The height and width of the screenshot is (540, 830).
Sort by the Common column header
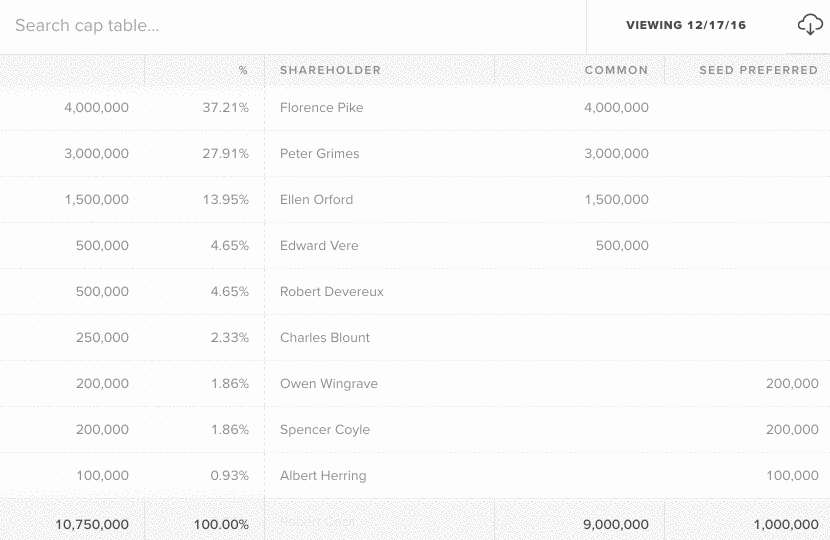click(x=616, y=70)
